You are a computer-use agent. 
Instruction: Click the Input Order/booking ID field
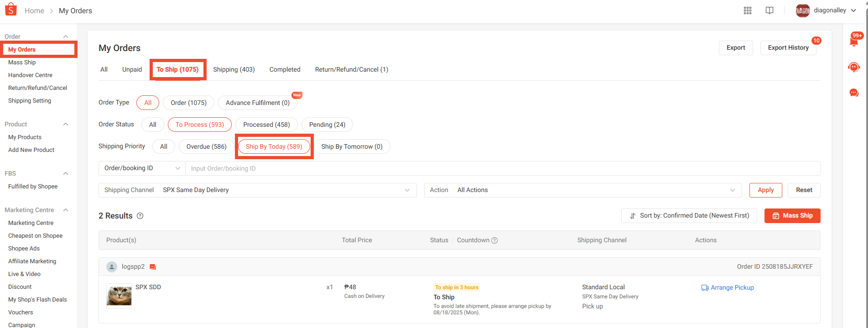[x=502, y=168]
